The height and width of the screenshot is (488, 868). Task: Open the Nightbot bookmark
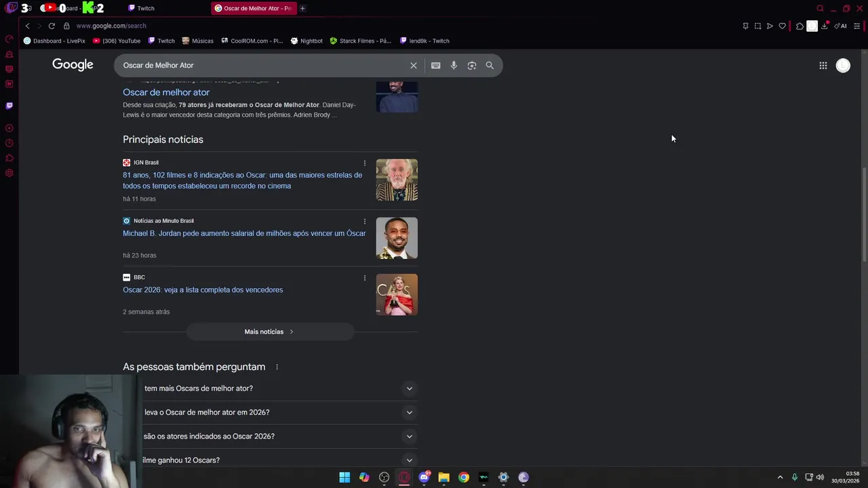(307, 41)
